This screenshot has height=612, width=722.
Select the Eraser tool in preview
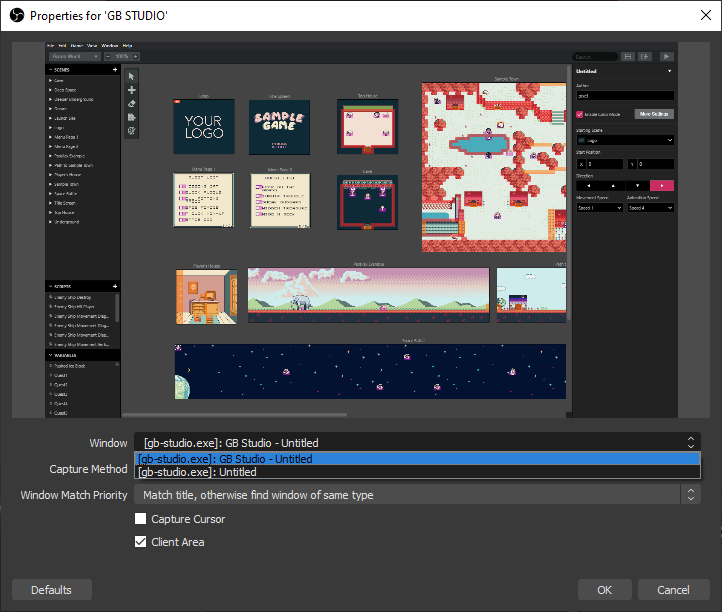tap(132, 103)
